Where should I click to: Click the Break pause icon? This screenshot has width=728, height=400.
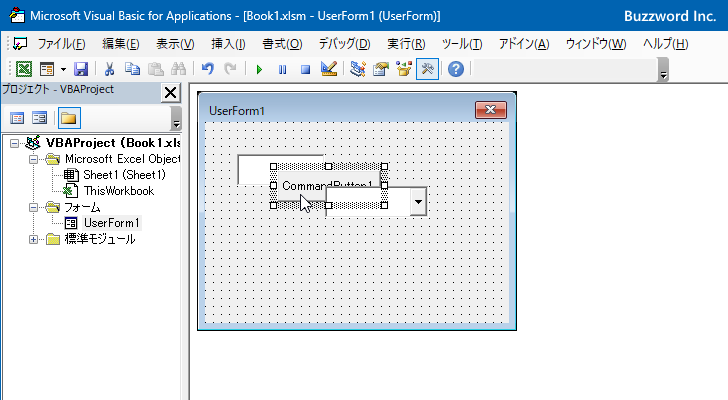(x=282, y=70)
